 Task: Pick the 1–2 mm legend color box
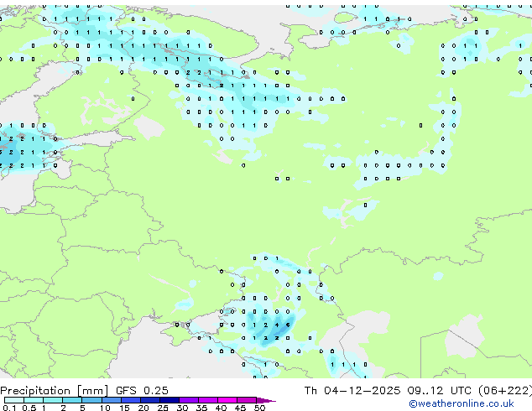(53, 400)
